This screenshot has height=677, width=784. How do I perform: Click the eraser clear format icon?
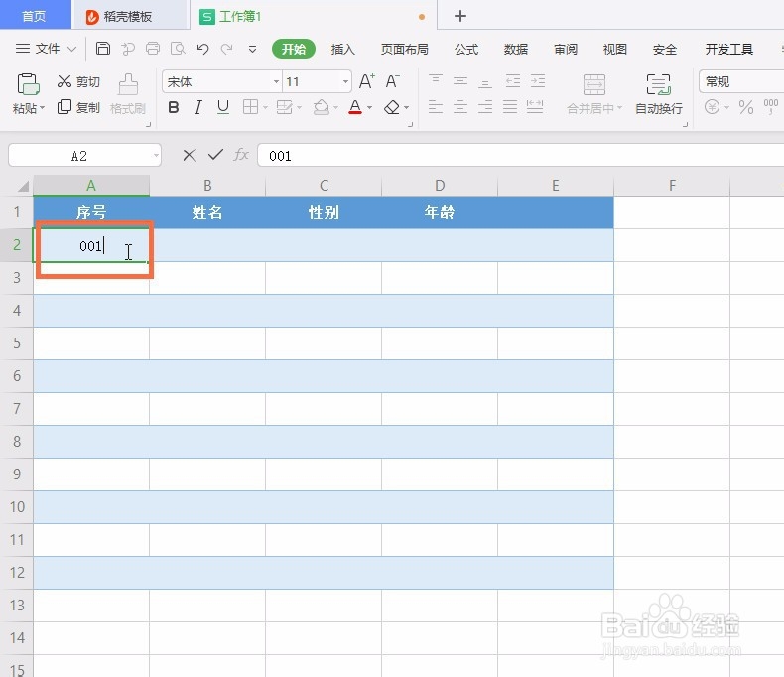pyautogui.click(x=392, y=107)
